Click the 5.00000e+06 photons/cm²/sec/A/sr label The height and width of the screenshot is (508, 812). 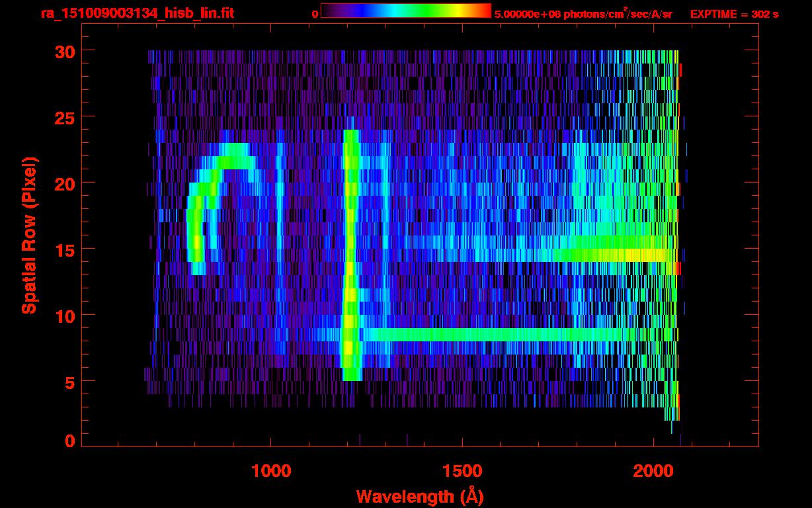pyautogui.click(x=583, y=14)
